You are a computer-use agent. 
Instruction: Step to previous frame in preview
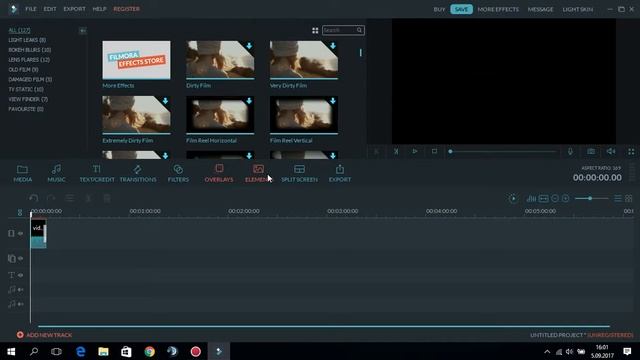pos(376,151)
